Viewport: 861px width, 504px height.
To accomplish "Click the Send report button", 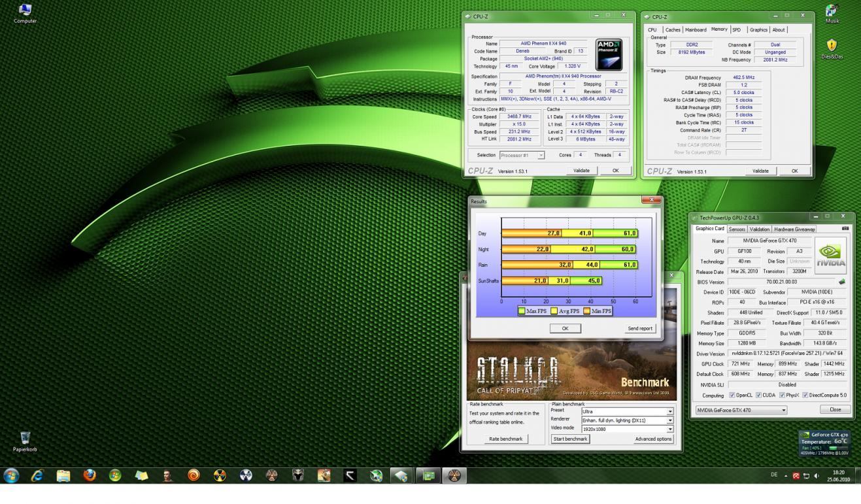I will (640, 328).
